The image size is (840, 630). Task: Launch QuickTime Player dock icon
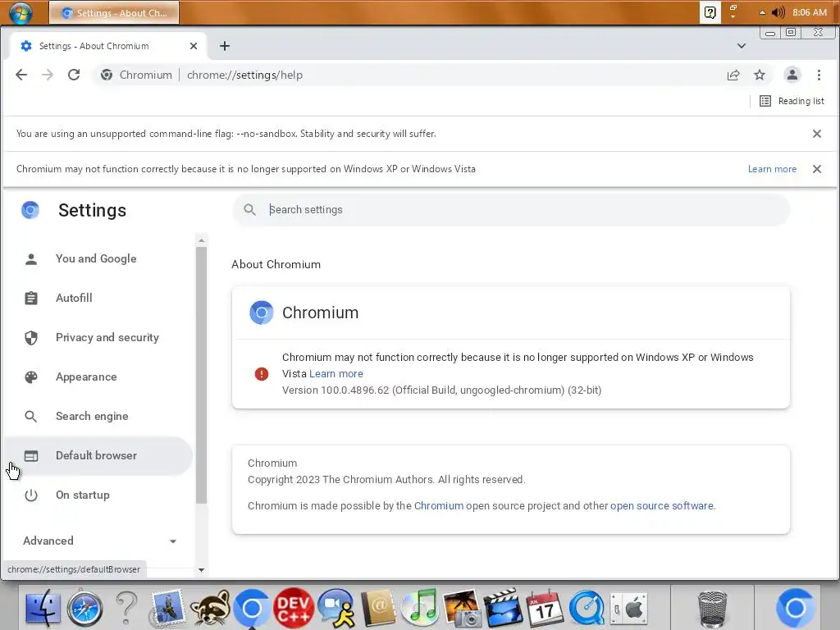click(587, 608)
